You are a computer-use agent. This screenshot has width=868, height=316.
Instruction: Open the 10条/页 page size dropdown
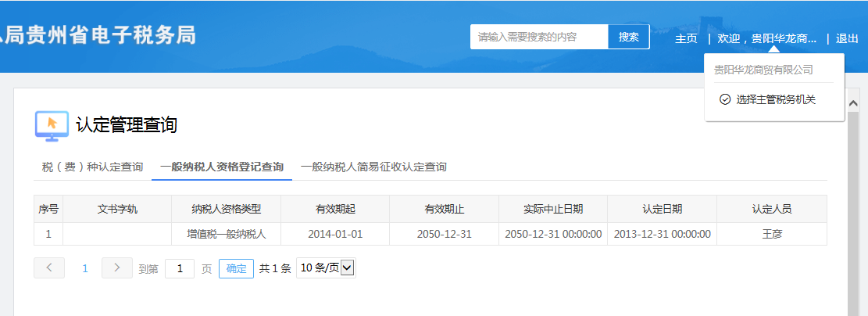327,268
